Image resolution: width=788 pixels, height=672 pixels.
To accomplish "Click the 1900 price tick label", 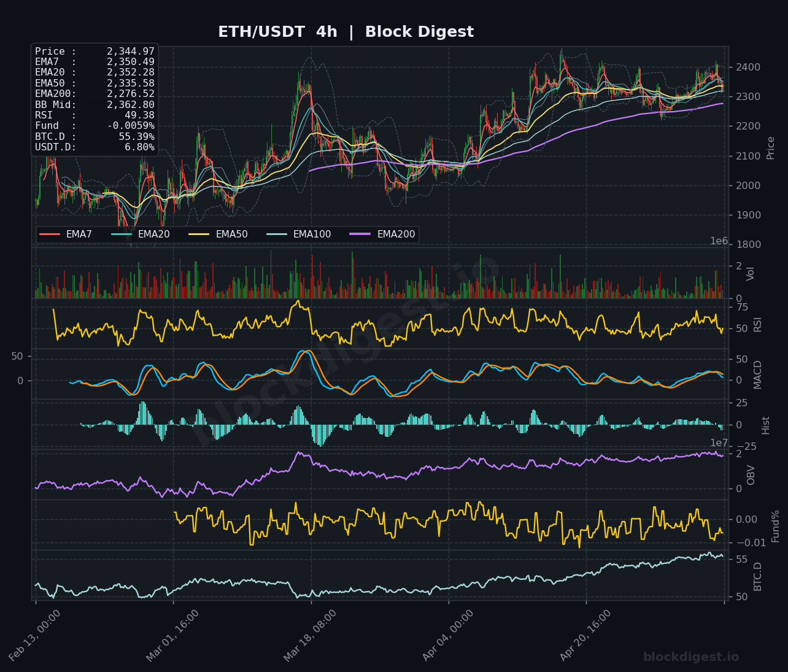I will 749,215.
